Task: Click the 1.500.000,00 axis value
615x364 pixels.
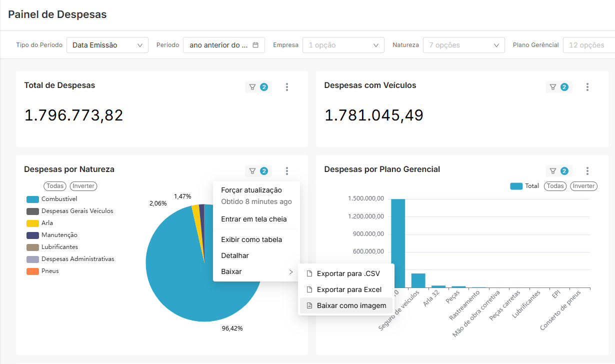Action: (366, 199)
